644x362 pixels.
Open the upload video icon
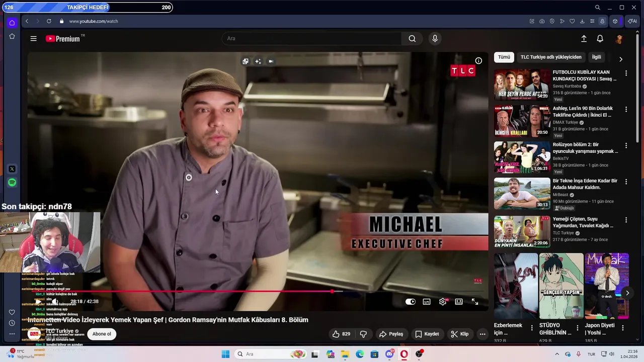coord(584,39)
